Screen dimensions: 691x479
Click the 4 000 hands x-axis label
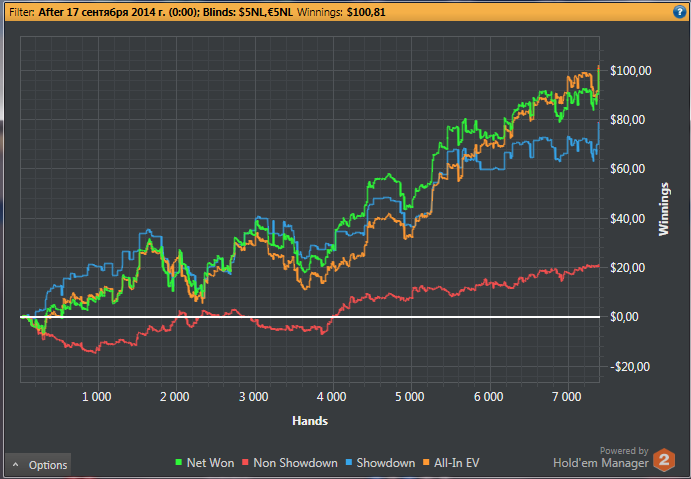click(331, 397)
